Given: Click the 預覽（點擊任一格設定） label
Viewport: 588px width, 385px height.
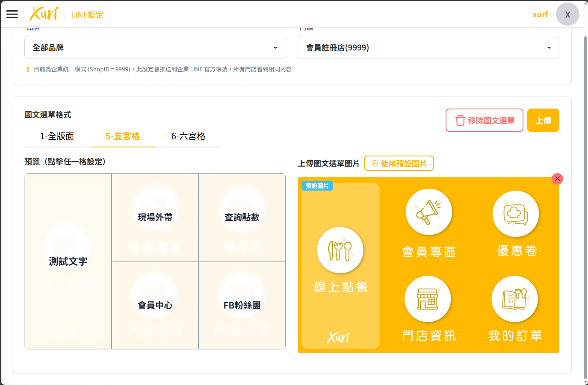Looking at the screenshot, I should (65, 162).
